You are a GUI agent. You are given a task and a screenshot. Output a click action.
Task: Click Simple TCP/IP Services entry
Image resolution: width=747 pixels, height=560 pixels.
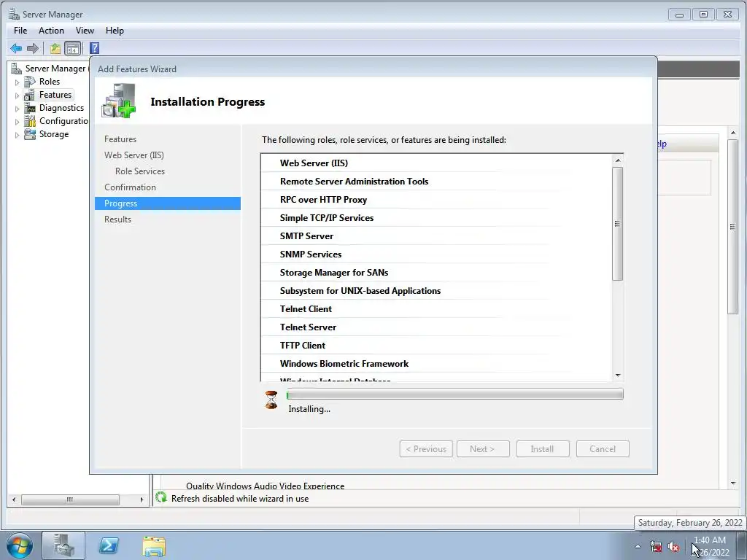327,217
